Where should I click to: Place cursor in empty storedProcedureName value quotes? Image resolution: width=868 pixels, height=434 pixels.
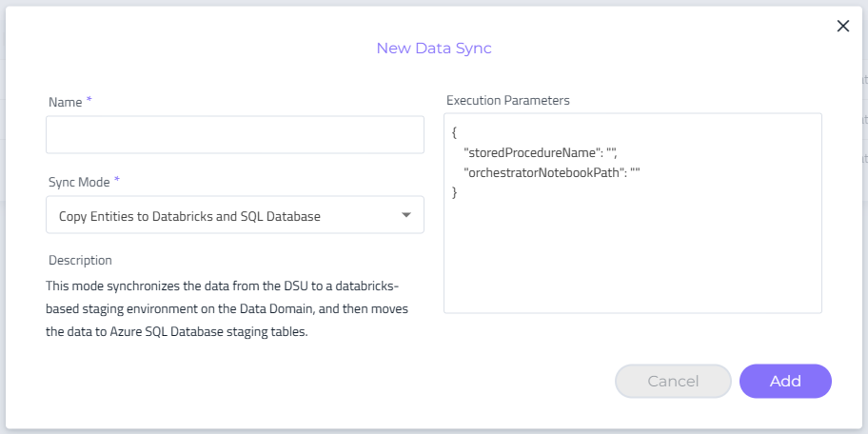[x=612, y=152]
